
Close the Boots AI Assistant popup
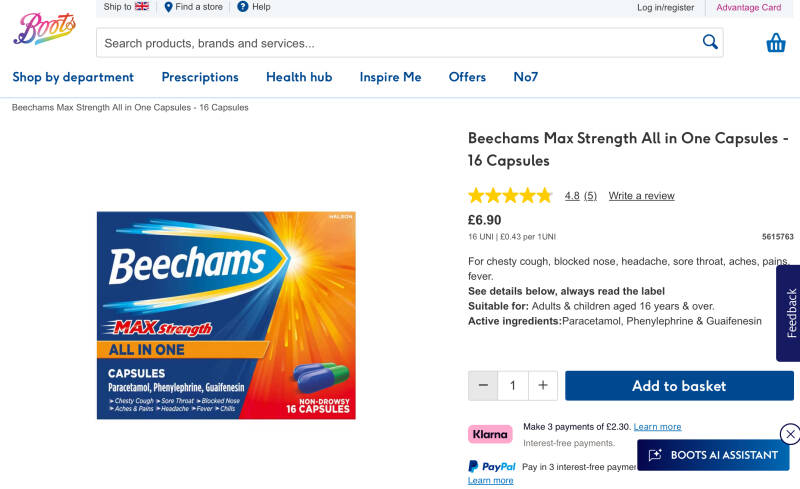[x=790, y=434]
